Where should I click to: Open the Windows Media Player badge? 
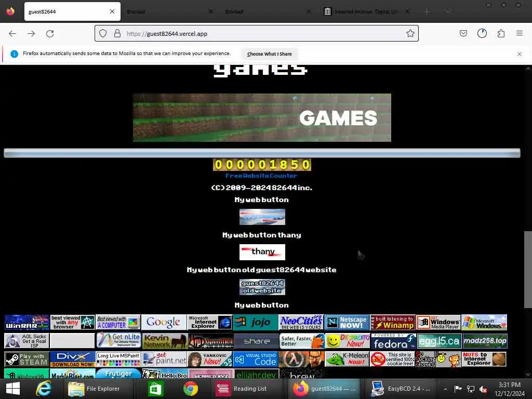(438, 322)
